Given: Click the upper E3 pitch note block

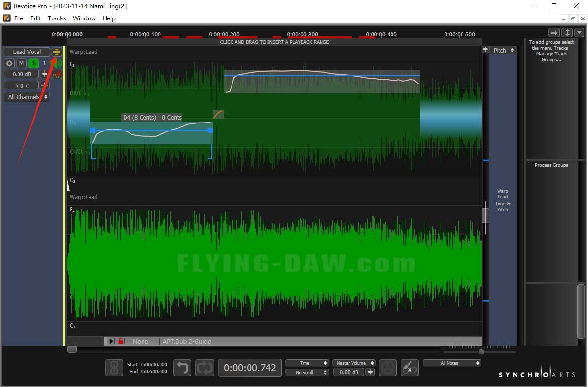Looking at the screenshot, I should (x=322, y=81).
